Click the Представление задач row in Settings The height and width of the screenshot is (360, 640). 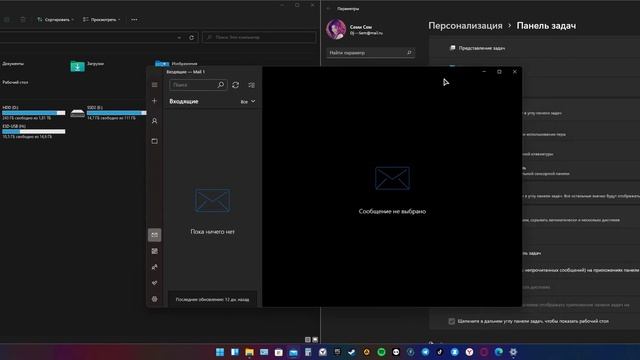[x=535, y=48]
